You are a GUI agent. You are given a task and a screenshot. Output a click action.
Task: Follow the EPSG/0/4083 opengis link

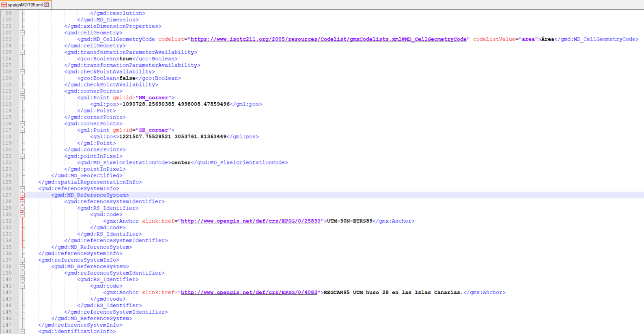tap(249, 293)
